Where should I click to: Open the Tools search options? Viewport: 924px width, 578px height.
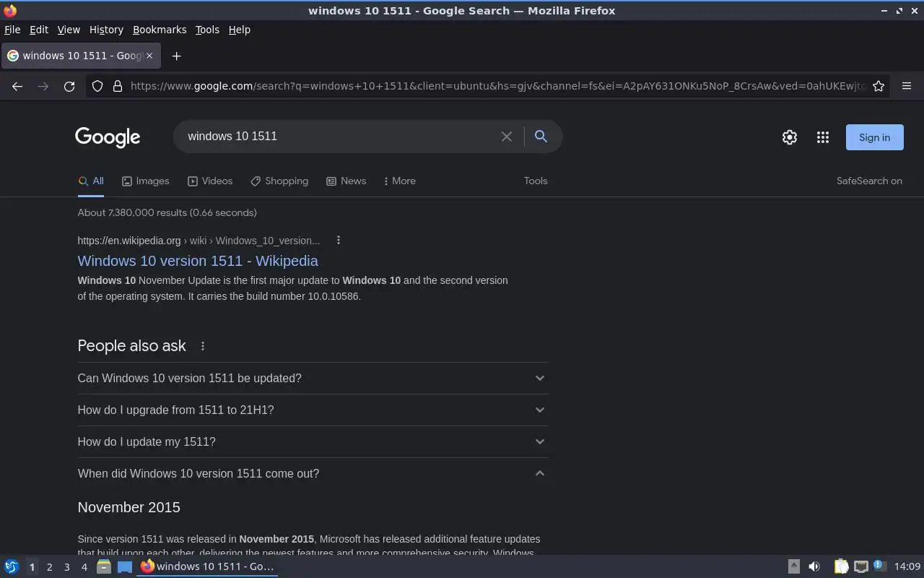point(536,181)
